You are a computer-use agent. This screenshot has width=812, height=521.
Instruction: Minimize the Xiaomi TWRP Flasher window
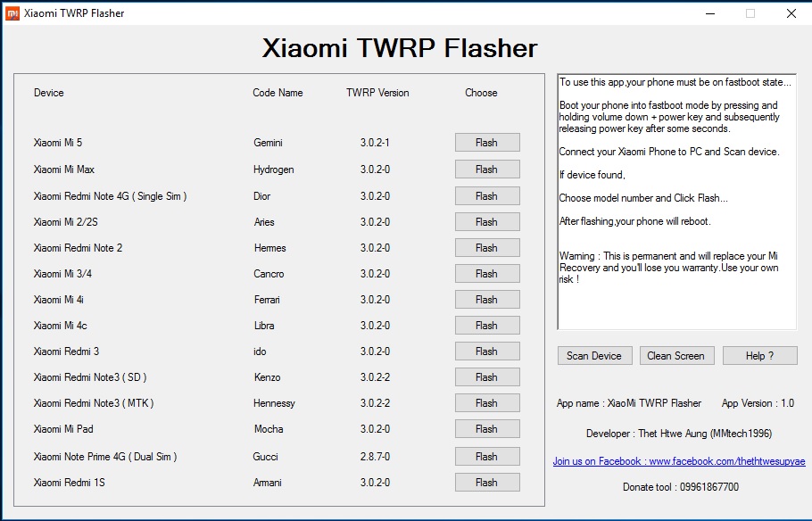710,13
